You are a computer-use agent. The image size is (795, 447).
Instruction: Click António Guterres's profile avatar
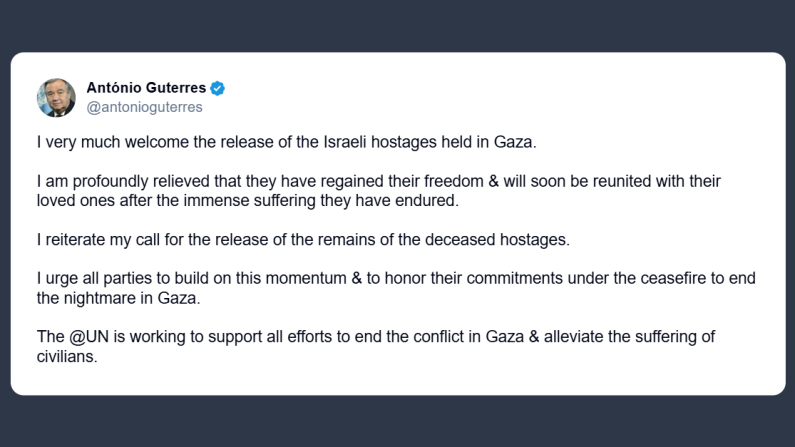point(56,97)
